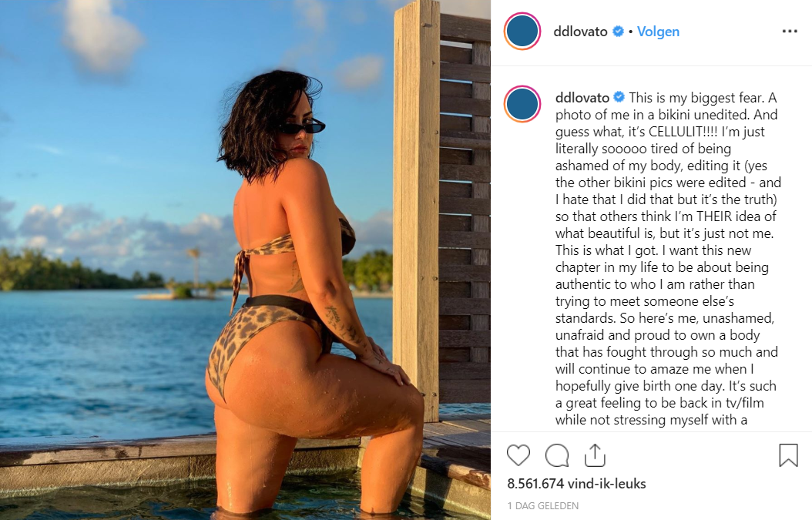
Task: Click the verified badge in header
Action: pos(618,32)
